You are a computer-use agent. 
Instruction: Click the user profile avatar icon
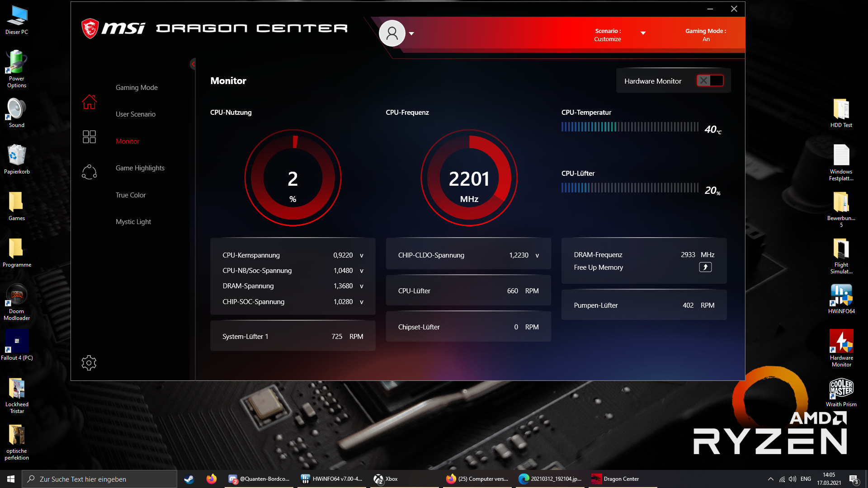point(392,33)
